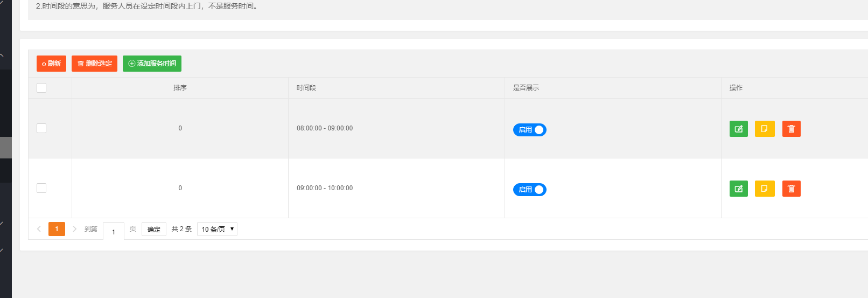Image resolution: width=868 pixels, height=298 pixels.
Task: Go to the next page arrow
Action: click(x=74, y=229)
